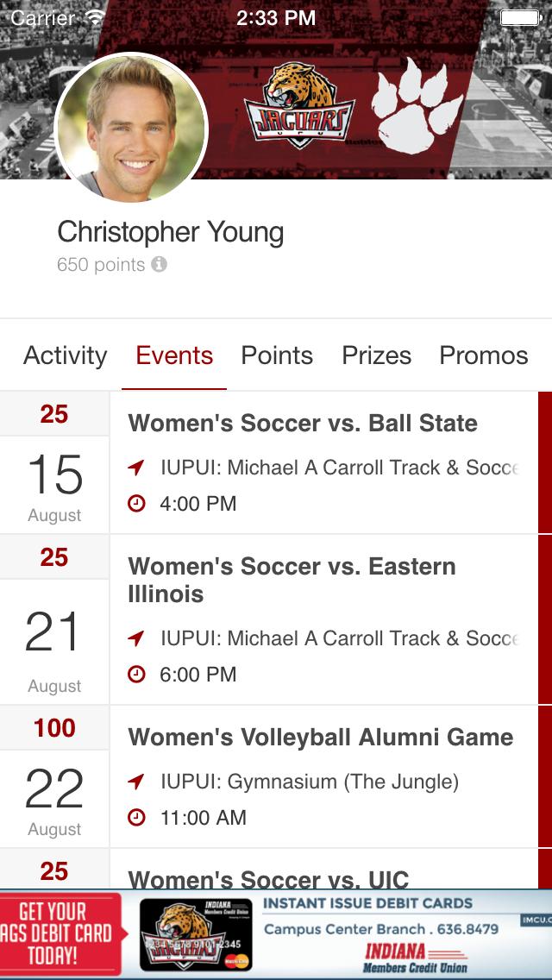Open Women's Soccer vs. Ball State event

pos(303,424)
